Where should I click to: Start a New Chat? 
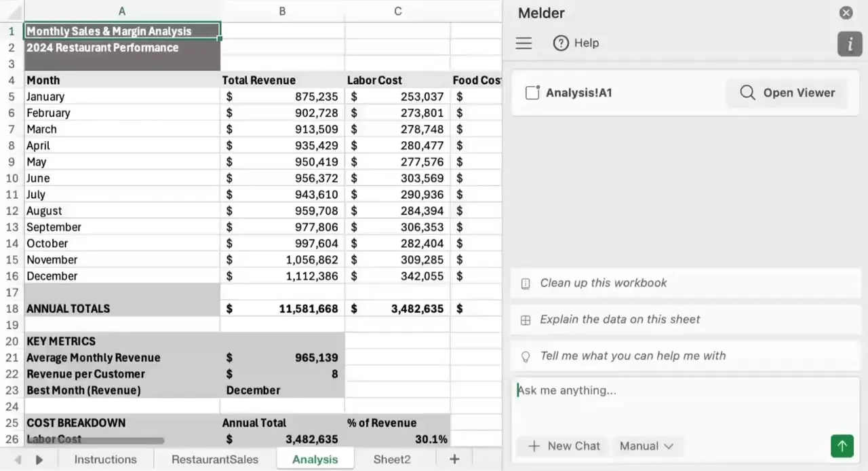click(564, 446)
